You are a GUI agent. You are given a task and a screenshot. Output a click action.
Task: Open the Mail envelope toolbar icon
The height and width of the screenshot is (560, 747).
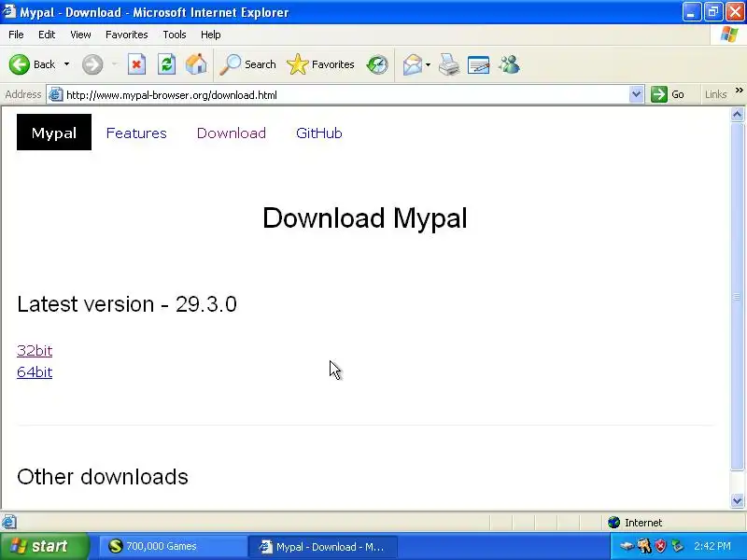412,64
